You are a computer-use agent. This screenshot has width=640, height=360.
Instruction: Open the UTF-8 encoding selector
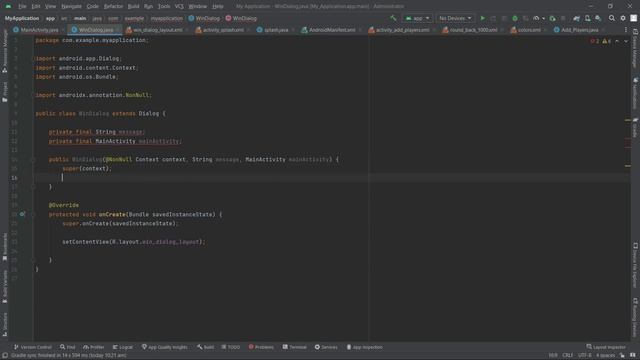coord(584,356)
